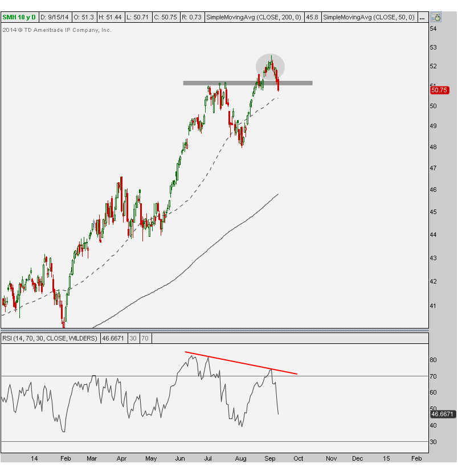Screen dimensions: 458x476
Task: Click the hand icon above the price axis
Action: [436, 17]
